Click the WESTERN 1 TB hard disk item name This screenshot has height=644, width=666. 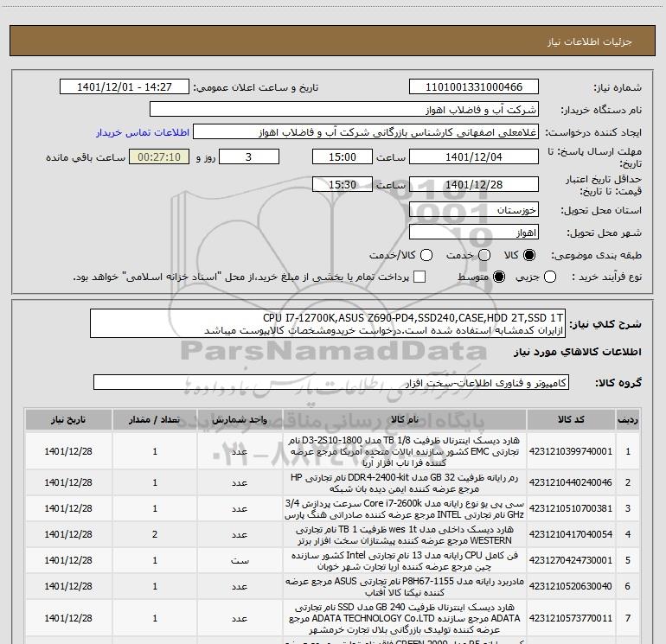(x=405, y=535)
